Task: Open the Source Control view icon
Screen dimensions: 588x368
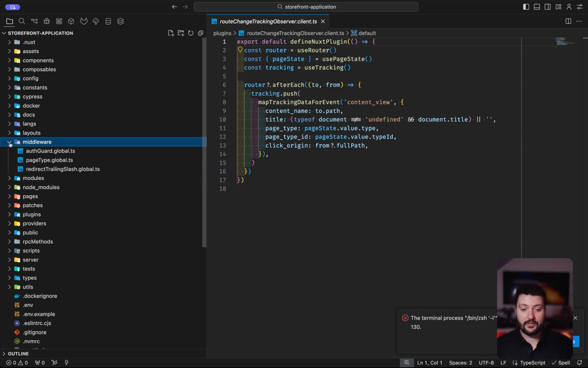Action: click(34, 21)
